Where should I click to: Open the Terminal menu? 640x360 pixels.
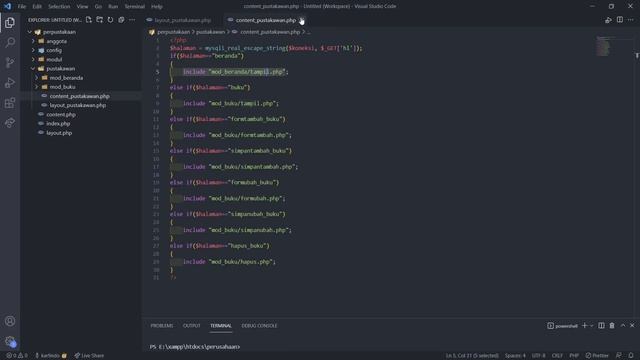pyautogui.click(x=135, y=7)
